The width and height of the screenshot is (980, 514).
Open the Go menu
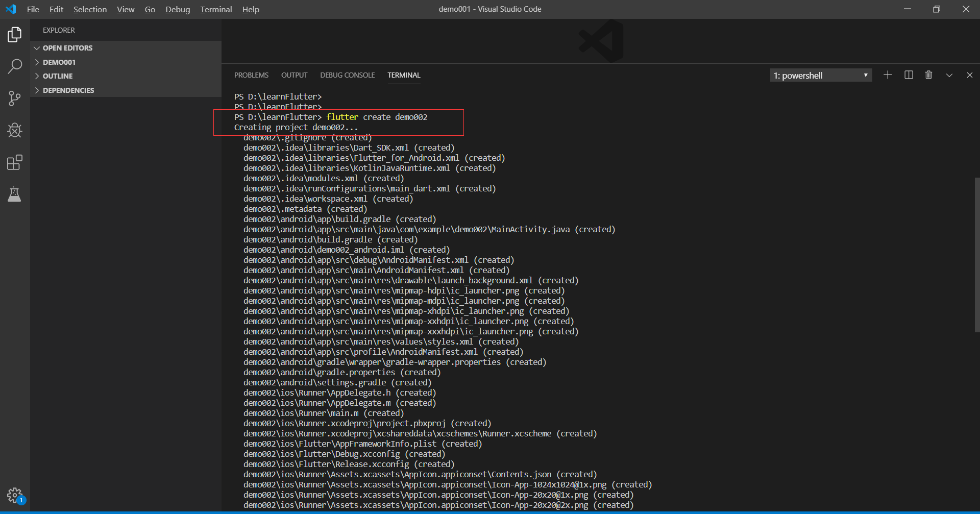[x=150, y=9]
